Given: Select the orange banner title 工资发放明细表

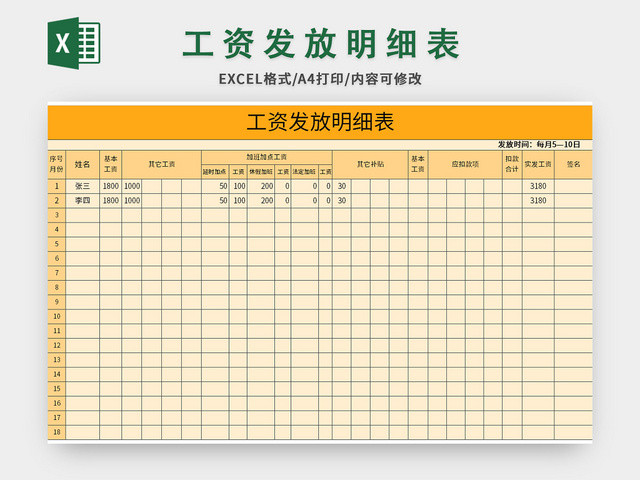Looking at the screenshot, I should click(x=320, y=122).
